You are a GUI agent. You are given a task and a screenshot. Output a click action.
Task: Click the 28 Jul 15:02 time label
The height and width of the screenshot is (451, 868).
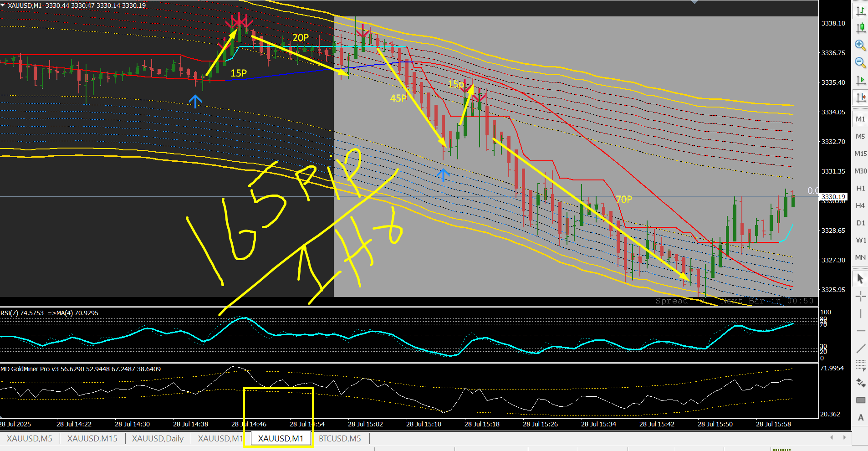click(x=365, y=424)
